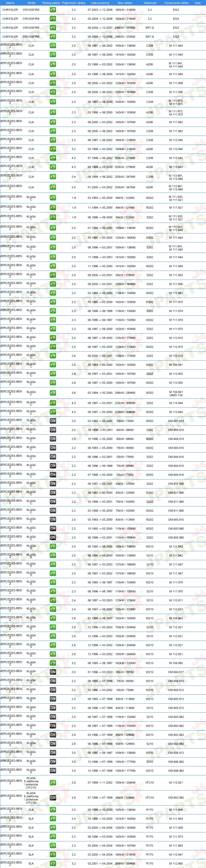Click the Lata produkcji column header
Viewport: 206px width, 868px height.
[100, 3]
